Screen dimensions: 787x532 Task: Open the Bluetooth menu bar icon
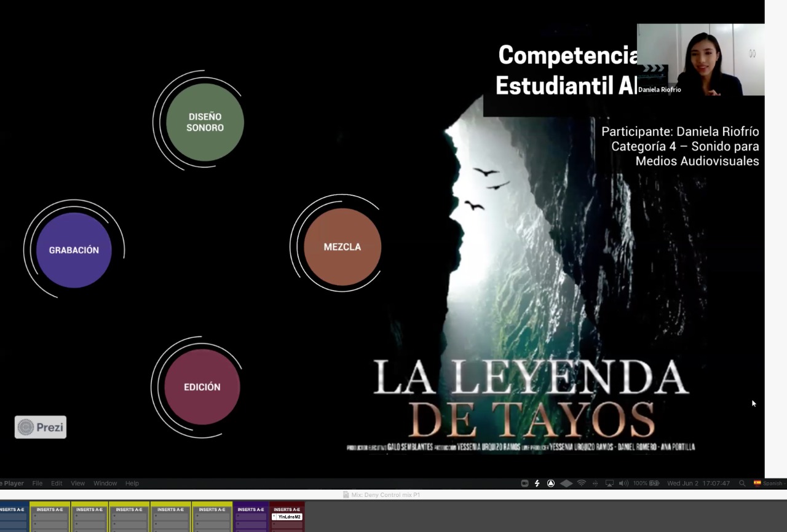point(595,483)
